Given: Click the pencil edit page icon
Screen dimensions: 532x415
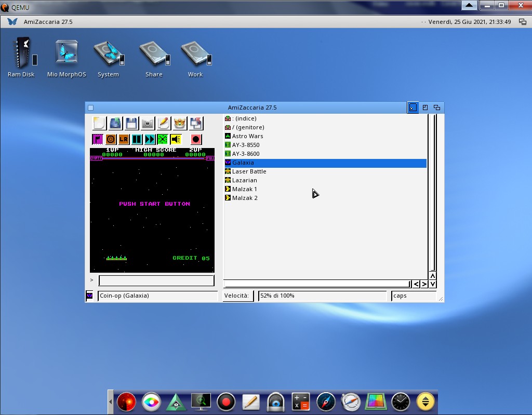Looking at the screenshot, I should coord(164,123).
